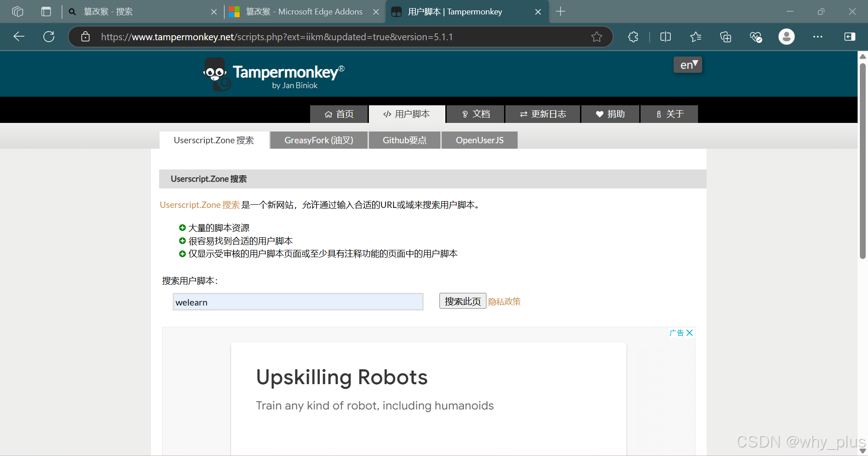Open the 文档 documentation menu
Viewport: 868px width, 456px height.
pos(476,114)
